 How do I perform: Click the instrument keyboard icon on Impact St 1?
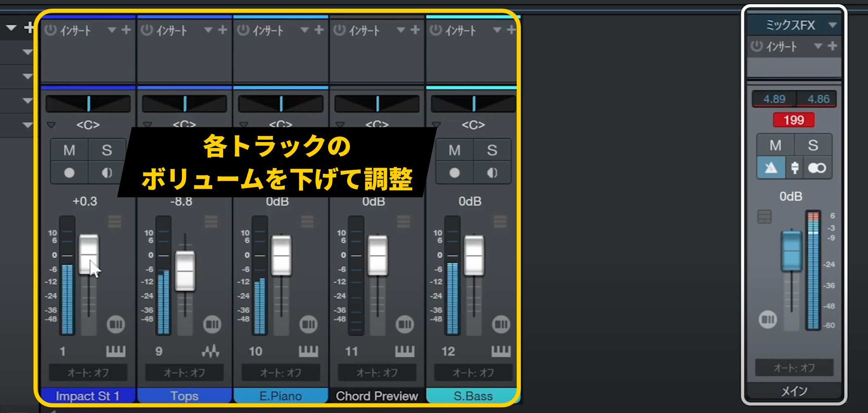(x=116, y=351)
